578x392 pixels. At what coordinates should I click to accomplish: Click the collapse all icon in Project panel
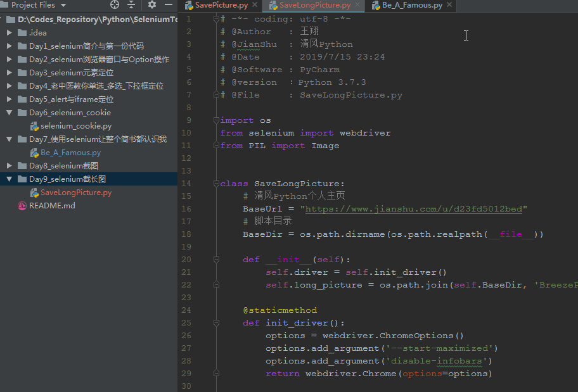pos(131,4)
